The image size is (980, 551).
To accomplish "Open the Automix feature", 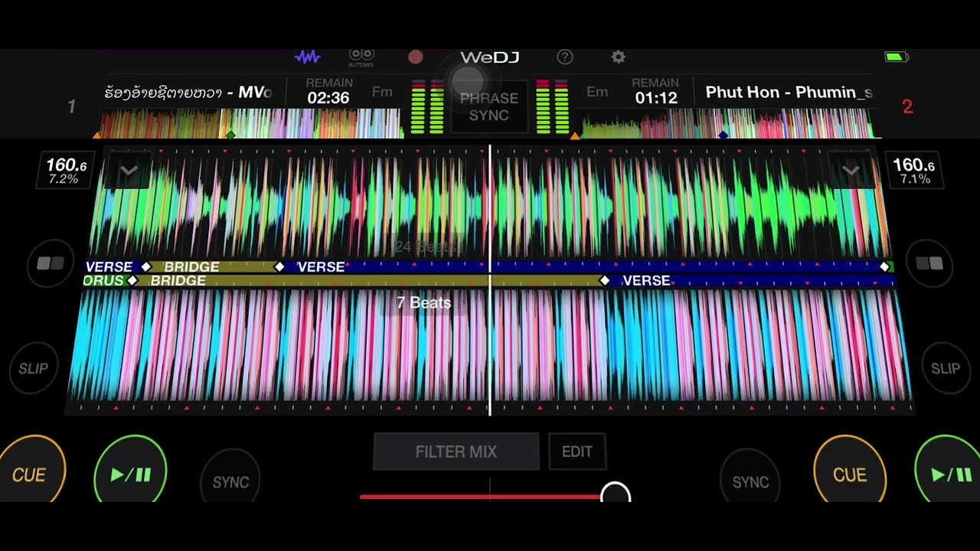I will [x=361, y=57].
